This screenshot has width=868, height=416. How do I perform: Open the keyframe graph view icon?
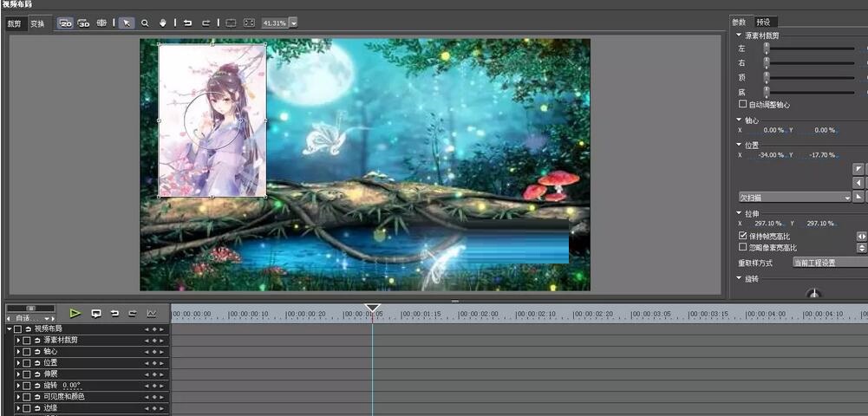tap(152, 314)
